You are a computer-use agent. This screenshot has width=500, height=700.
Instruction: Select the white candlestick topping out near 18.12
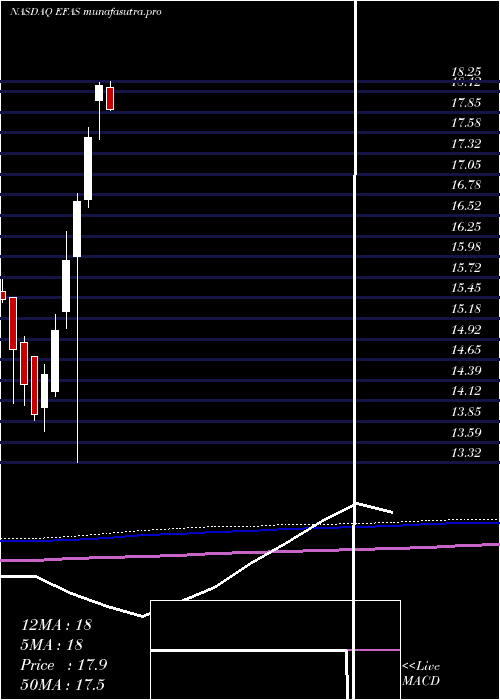pos(99,93)
